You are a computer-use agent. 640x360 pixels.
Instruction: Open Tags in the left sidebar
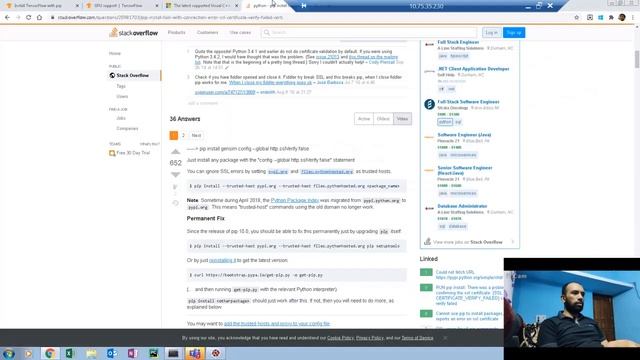[x=121, y=86]
